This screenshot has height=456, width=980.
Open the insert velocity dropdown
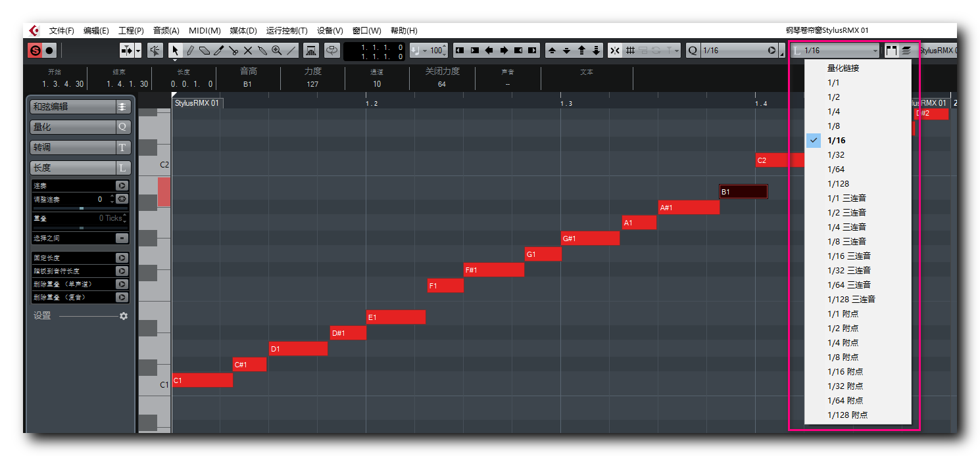point(425,50)
